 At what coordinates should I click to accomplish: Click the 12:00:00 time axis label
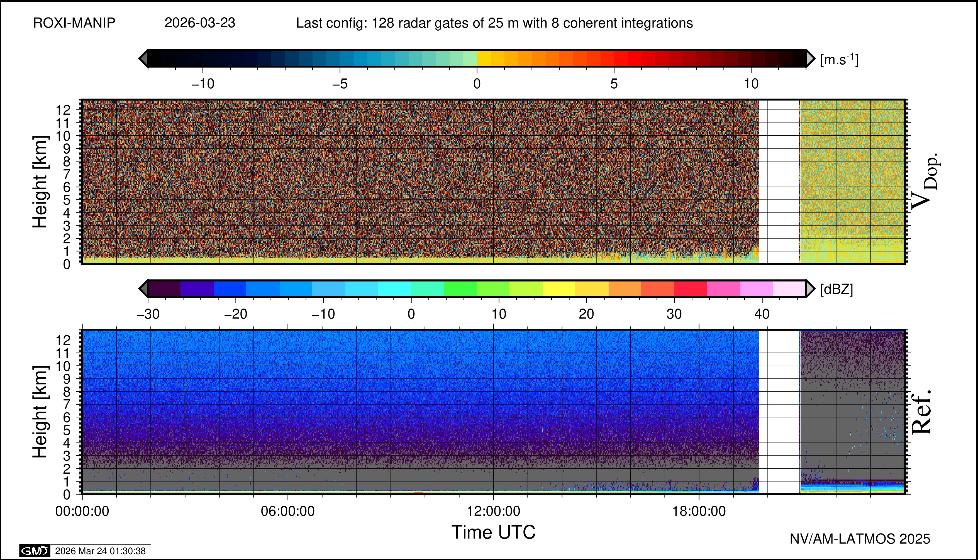tap(493, 511)
